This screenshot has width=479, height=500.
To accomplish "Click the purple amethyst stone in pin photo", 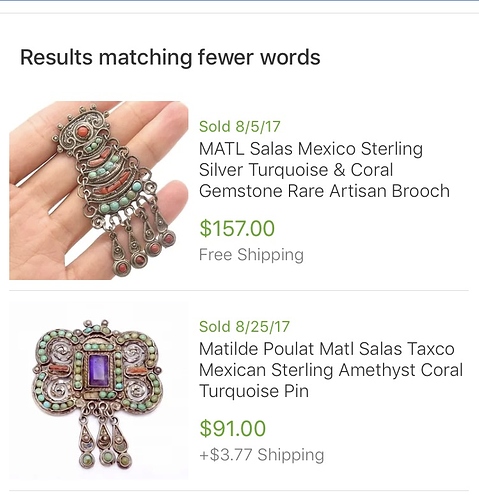I will (99, 370).
